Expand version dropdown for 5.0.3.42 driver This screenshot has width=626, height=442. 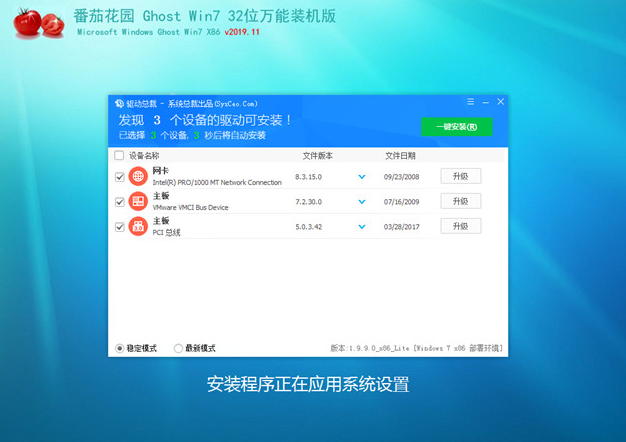point(362,227)
